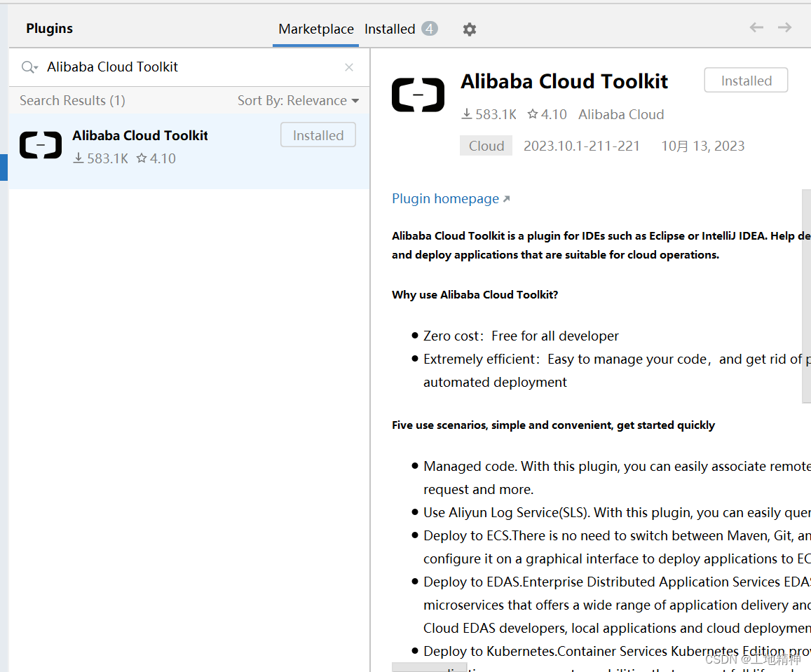Open the plugin settings gear icon
Screen dimensions: 811x672
coord(469,29)
